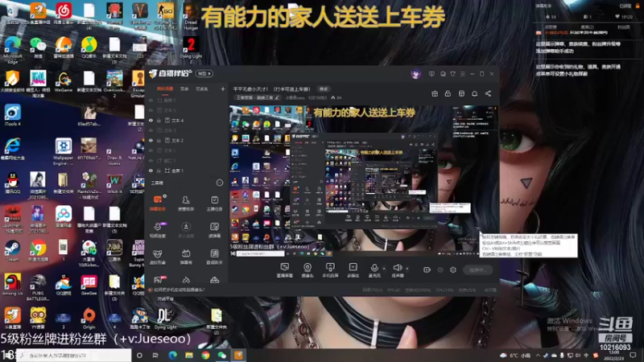Screen dimensions: 644x362
Task: Edit the stream category via pencil icon
Action: tap(277, 97)
